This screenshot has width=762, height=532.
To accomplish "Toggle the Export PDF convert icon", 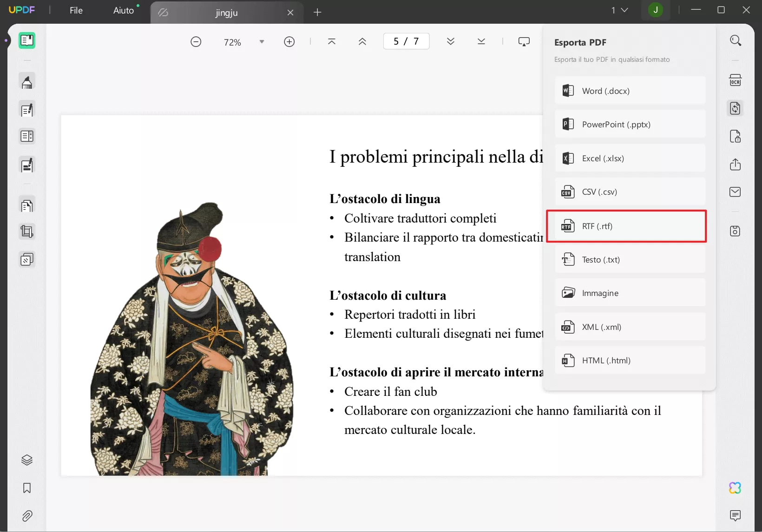I will 735,108.
